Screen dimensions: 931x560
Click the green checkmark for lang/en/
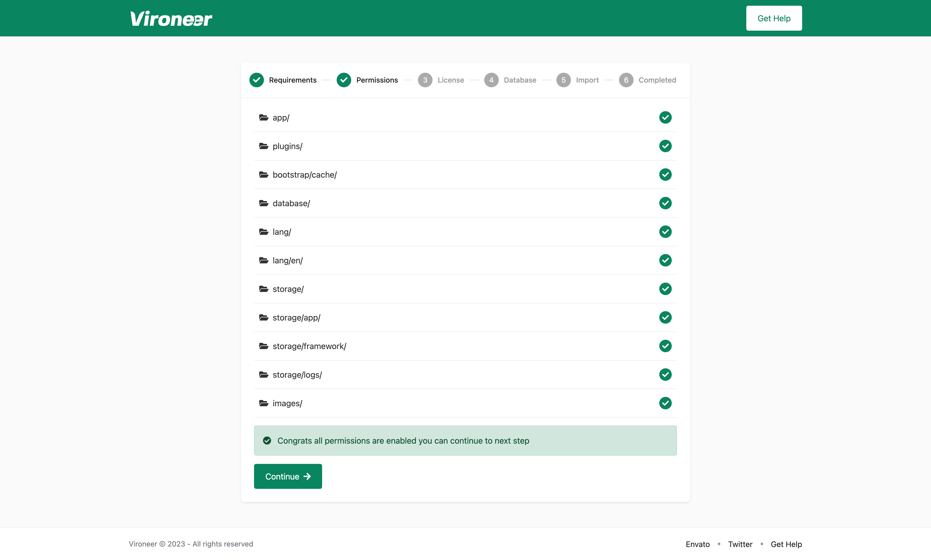pos(665,260)
